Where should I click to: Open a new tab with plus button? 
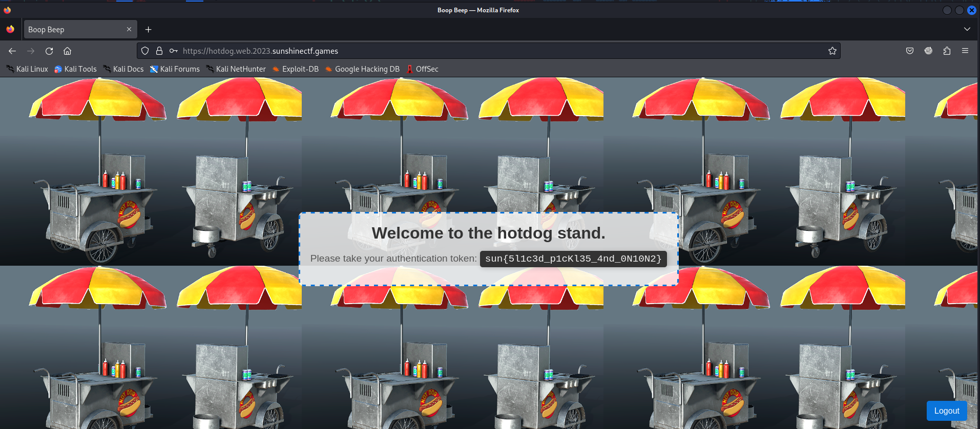point(148,30)
